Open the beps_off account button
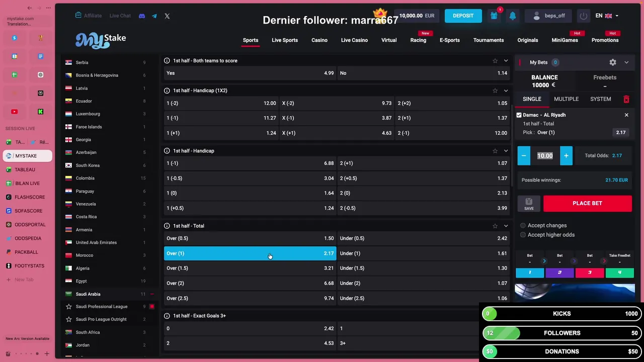 pyautogui.click(x=548, y=16)
